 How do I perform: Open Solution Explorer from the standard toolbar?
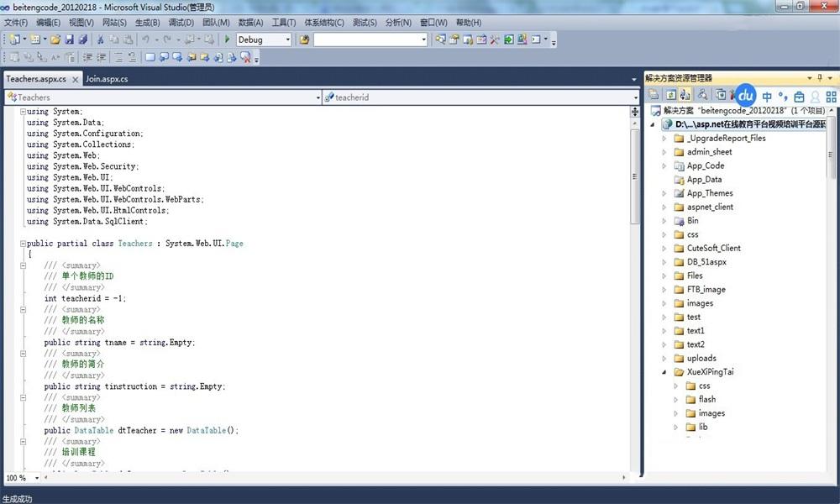pyautogui.click(x=440, y=39)
